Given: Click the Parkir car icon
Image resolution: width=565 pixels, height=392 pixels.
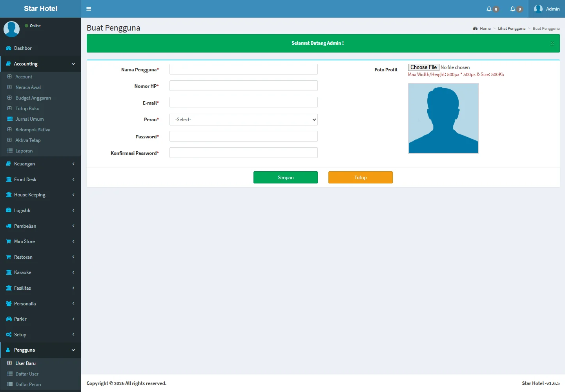Looking at the screenshot, I should pyautogui.click(x=9, y=319).
